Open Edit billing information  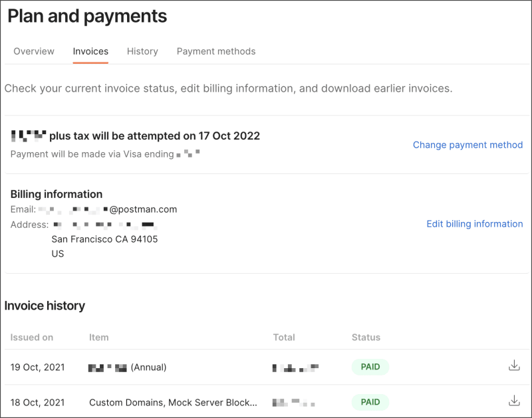(x=474, y=224)
